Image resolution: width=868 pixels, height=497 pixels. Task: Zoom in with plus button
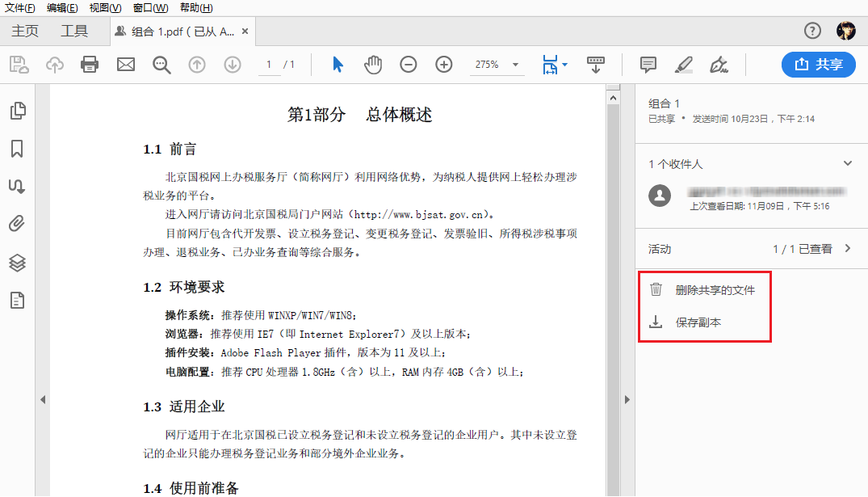click(444, 65)
